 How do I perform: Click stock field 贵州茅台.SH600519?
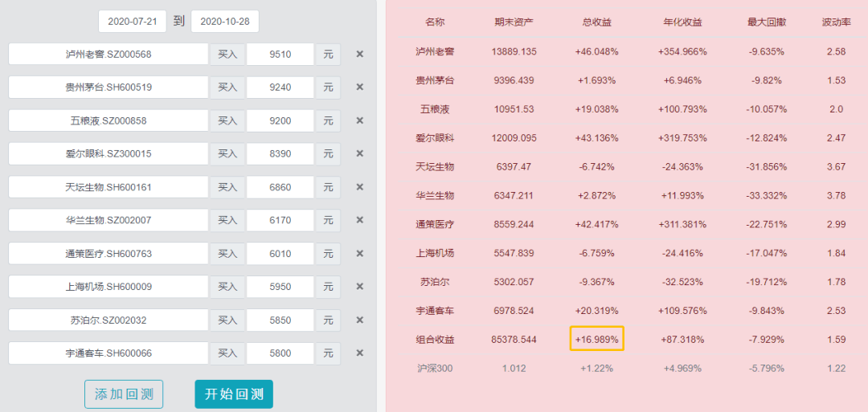108,88
